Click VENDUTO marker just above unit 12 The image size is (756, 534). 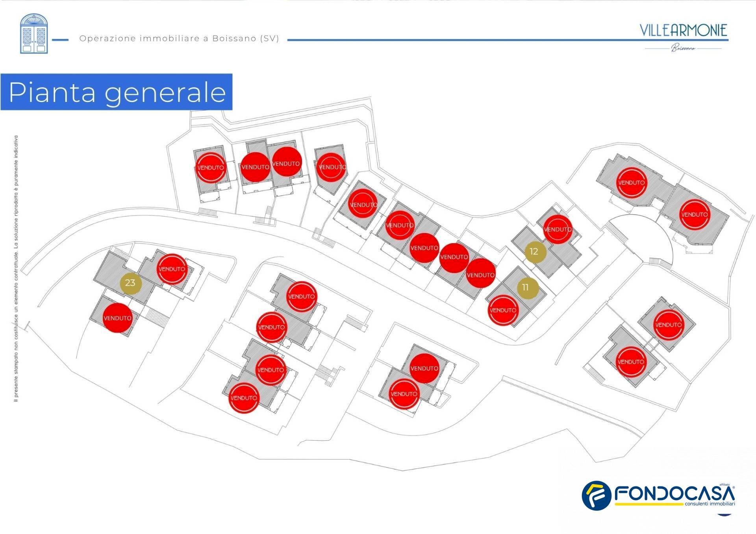(x=558, y=229)
